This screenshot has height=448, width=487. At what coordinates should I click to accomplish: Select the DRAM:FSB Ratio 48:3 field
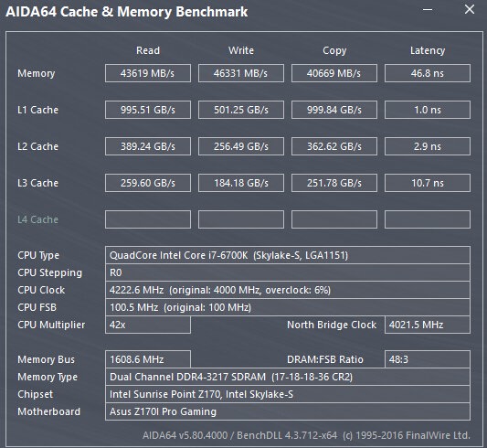[428, 359]
